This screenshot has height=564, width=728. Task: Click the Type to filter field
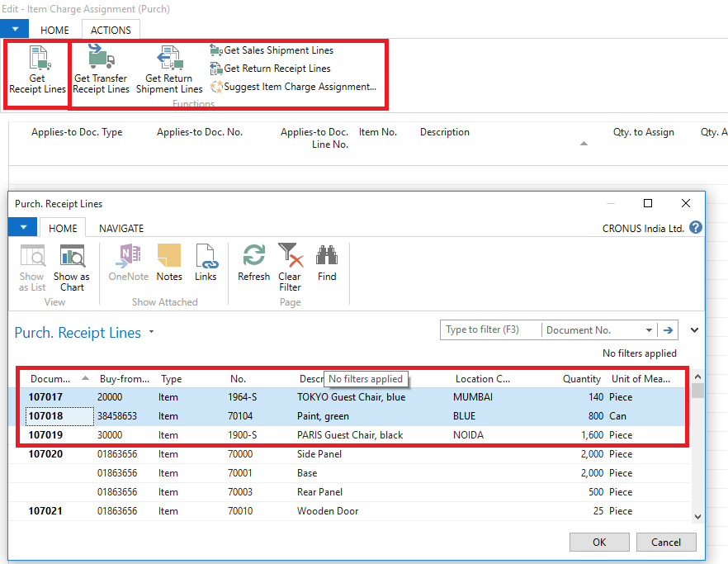[491, 329]
